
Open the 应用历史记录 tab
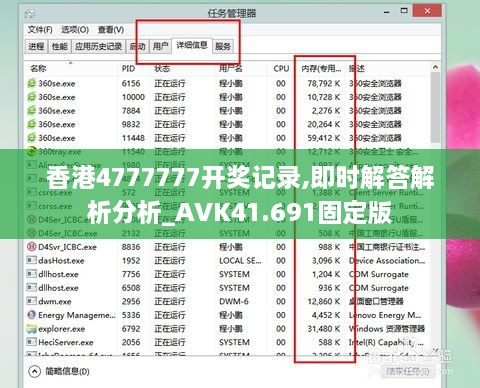[98, 46]
